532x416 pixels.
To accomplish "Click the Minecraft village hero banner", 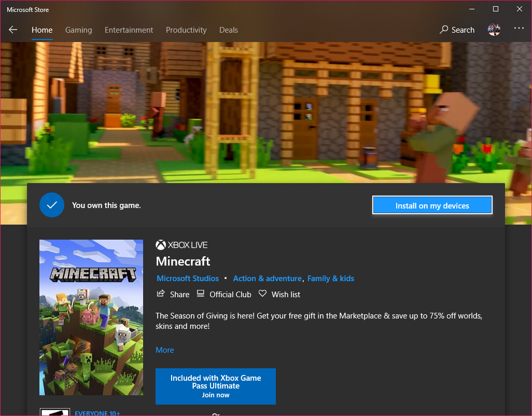I will coord(266,112).
